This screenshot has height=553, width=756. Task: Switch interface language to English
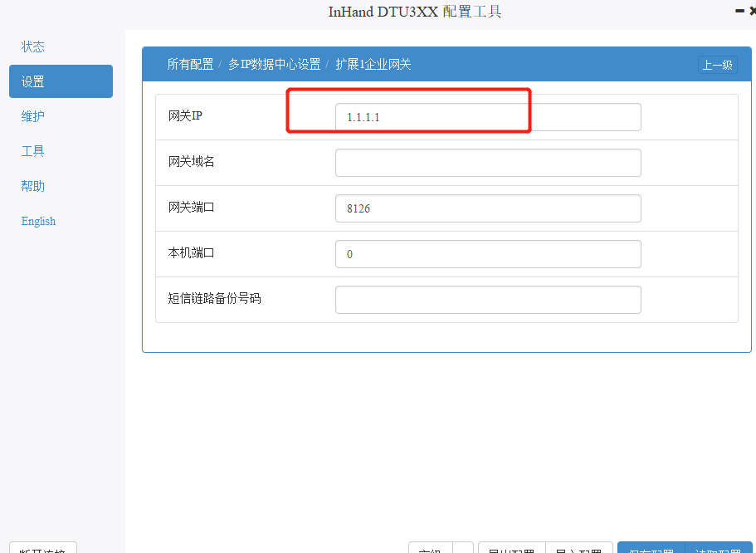tap(38, 221)
